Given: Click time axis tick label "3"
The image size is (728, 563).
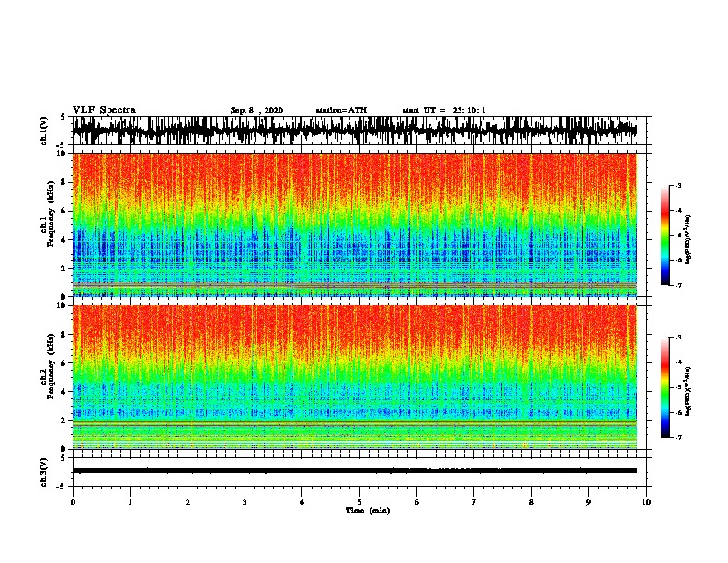Looking at the screenshot, I should 245,502.
